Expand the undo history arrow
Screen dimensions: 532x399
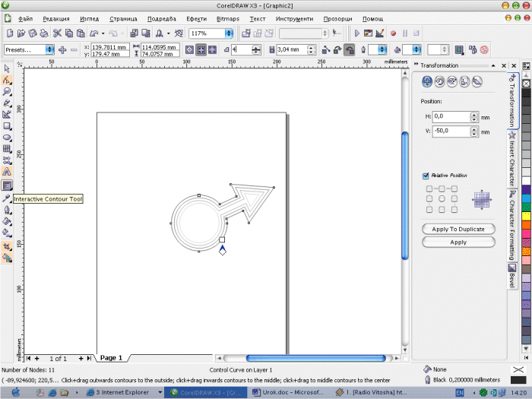tap(103, 33)
